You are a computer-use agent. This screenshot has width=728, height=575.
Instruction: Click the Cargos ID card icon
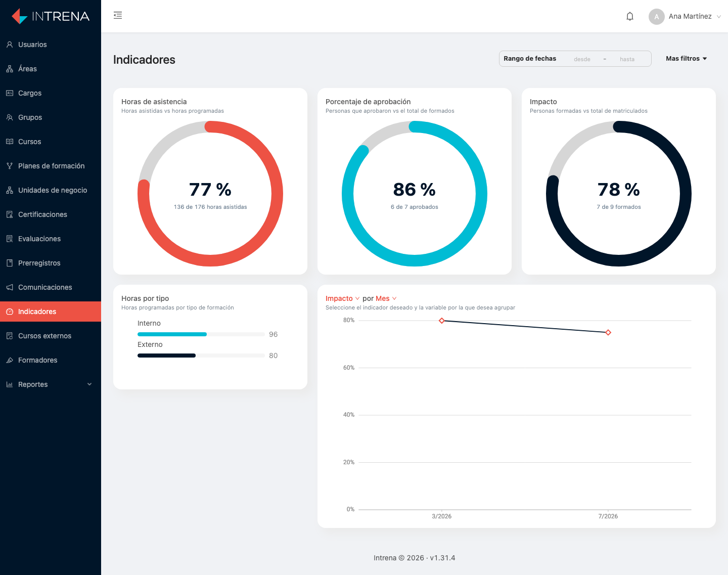coord(10,93)
